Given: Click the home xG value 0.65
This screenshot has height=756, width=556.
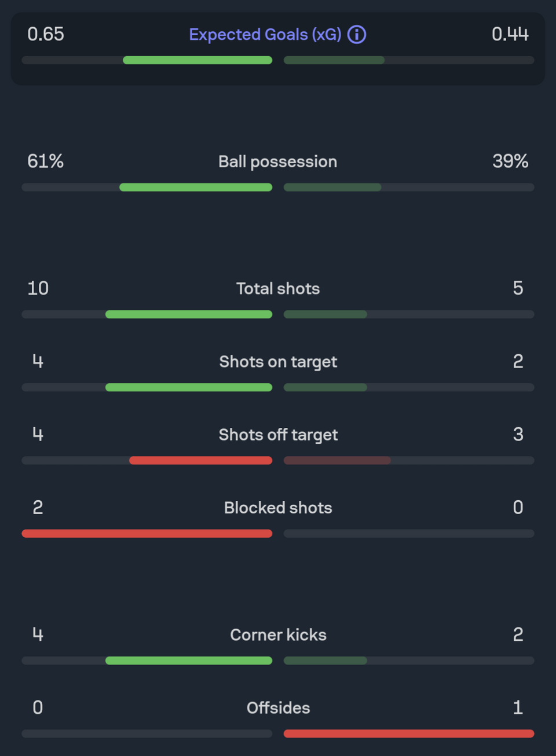Looking at the screenshot, I should coord(46,34).
